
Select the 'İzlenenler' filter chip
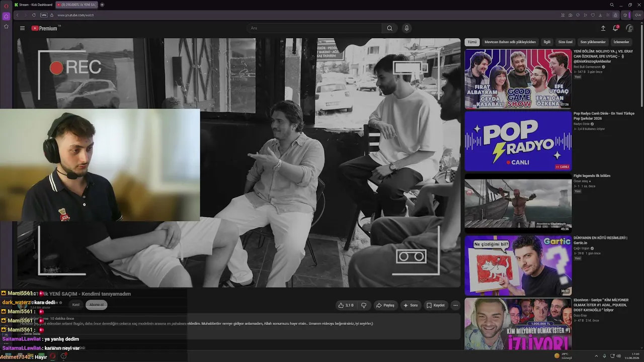coord(621,42)
